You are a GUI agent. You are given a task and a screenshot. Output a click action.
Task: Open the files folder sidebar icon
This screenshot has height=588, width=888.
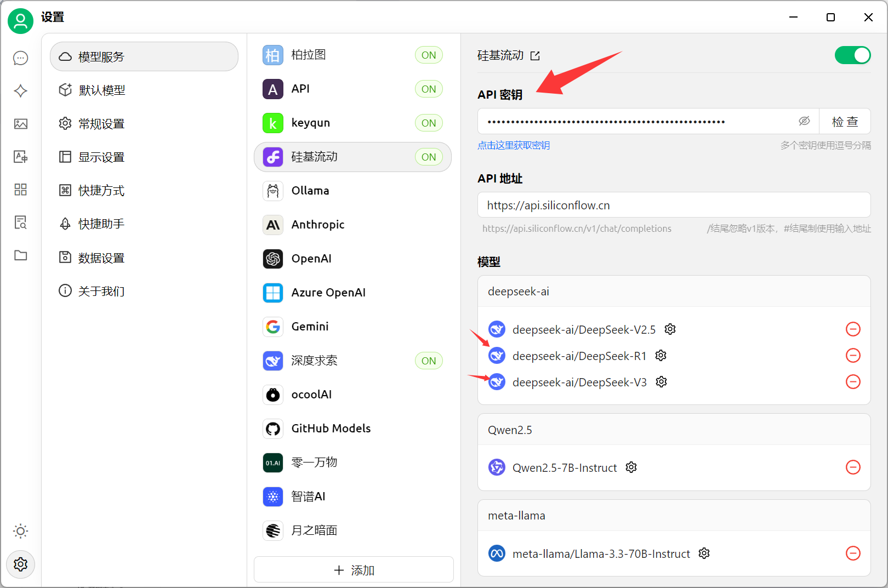tap(21, 255)
